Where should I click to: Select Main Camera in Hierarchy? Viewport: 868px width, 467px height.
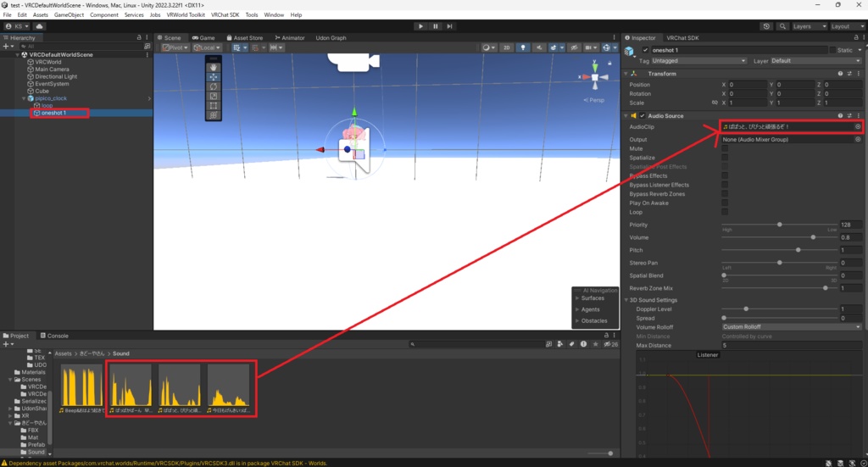pyautogui.click(x=52, y=69)
